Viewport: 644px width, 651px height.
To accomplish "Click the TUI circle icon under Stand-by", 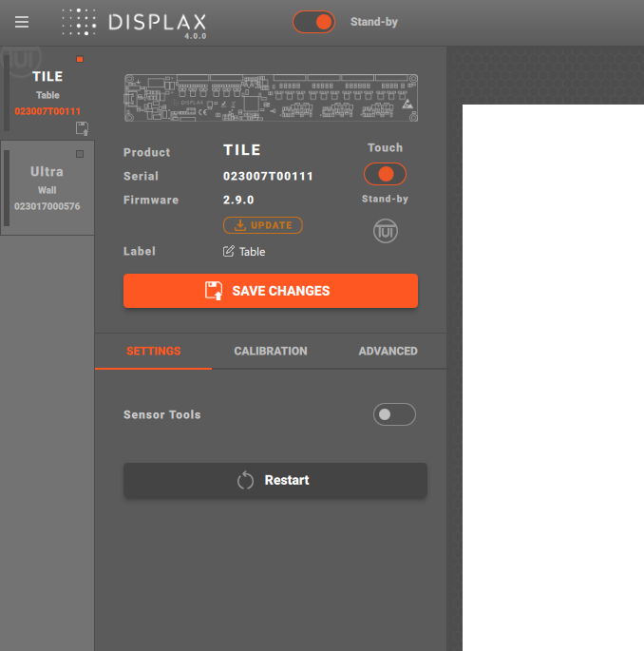I will pyautogui.click(x=385, y=231).
